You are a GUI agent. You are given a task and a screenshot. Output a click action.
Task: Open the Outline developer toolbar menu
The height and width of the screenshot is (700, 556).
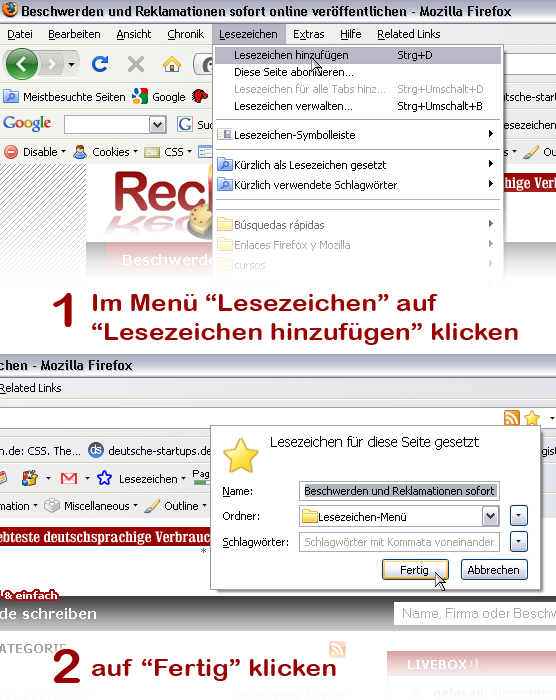(176, 506)
